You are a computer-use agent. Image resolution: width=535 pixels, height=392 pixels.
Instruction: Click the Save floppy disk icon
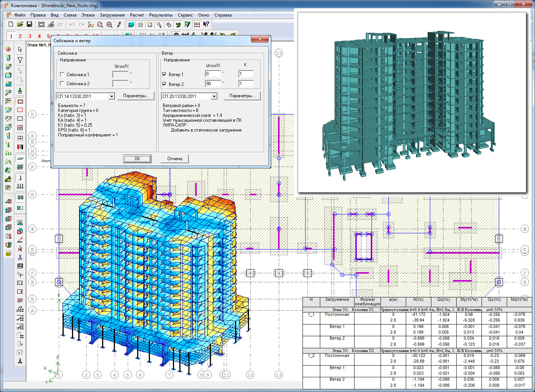pyautogui.click(x=29, y=24)
